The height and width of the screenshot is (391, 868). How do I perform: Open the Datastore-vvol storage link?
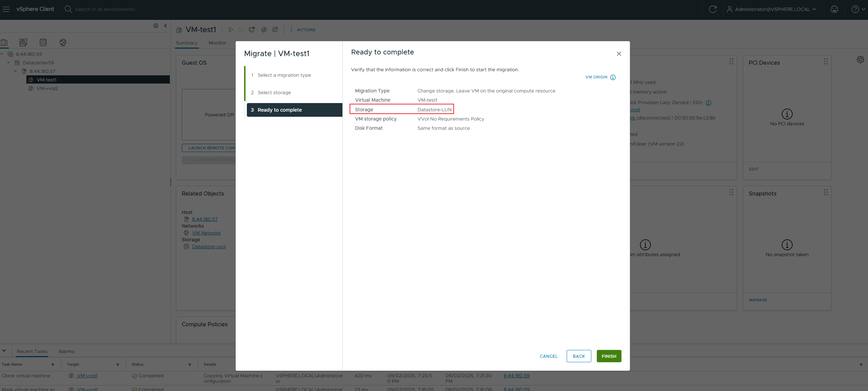pos(209,247)
